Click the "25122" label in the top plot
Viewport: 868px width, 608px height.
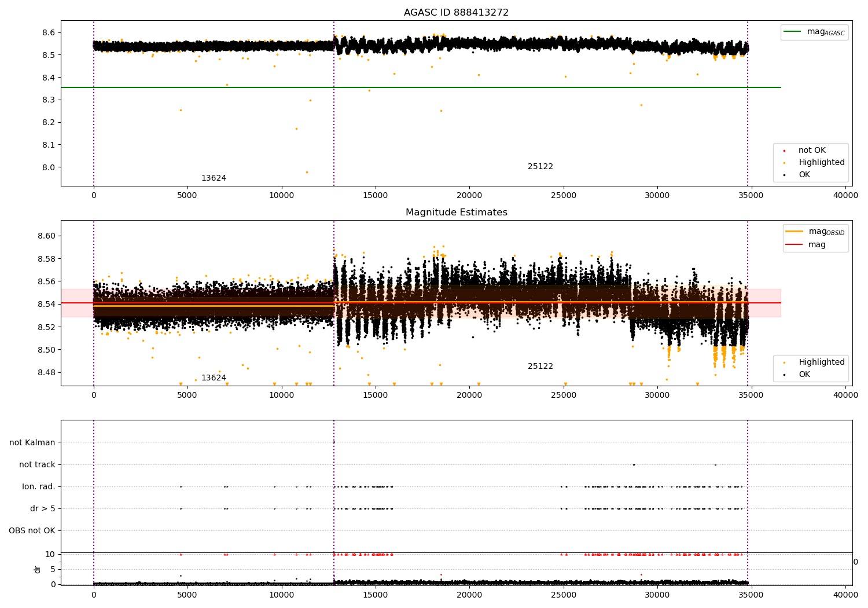click(540, 167)
